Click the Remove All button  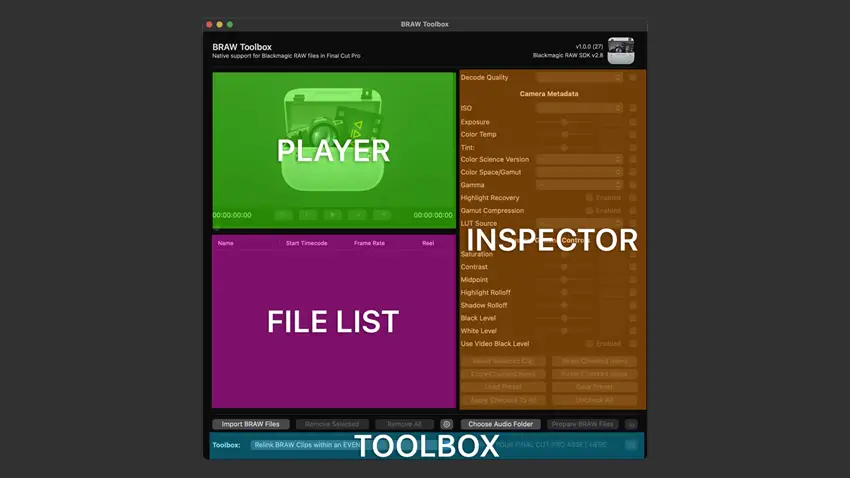click(x=404, y=424)
